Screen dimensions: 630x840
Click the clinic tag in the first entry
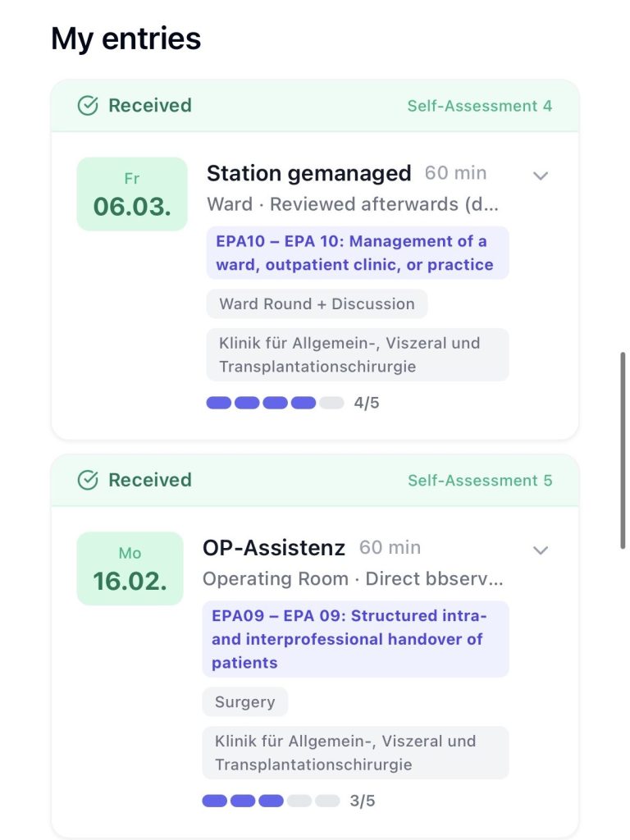pyautogui.click(x=357, y=354)
